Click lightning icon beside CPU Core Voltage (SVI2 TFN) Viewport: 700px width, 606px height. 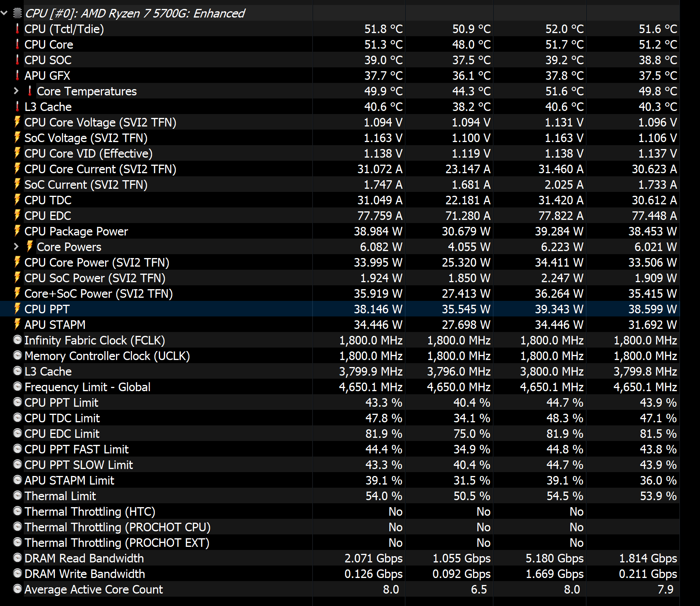[17, 122]
